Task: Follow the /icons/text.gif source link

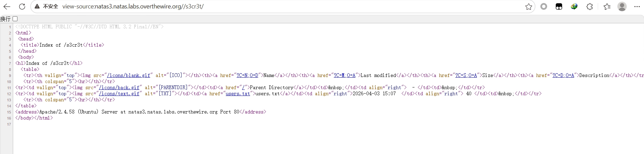Action: (x=119, y=94)
